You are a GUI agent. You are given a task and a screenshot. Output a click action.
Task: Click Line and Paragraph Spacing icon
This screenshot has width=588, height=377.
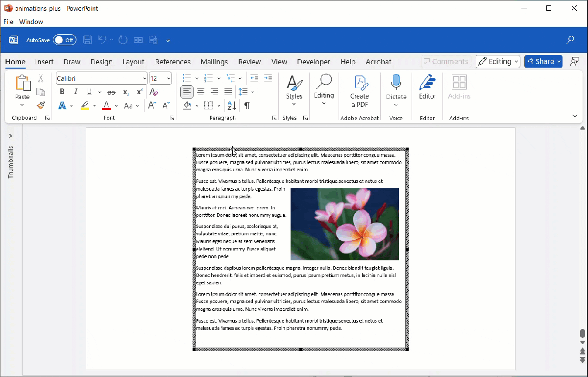point(243,92)
